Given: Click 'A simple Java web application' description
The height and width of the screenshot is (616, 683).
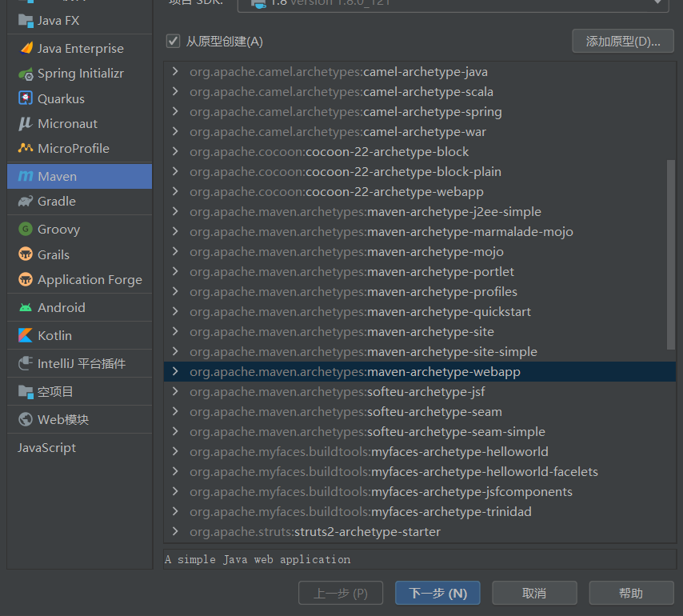Looking at the screenshot, I should (x=258, y=559).
